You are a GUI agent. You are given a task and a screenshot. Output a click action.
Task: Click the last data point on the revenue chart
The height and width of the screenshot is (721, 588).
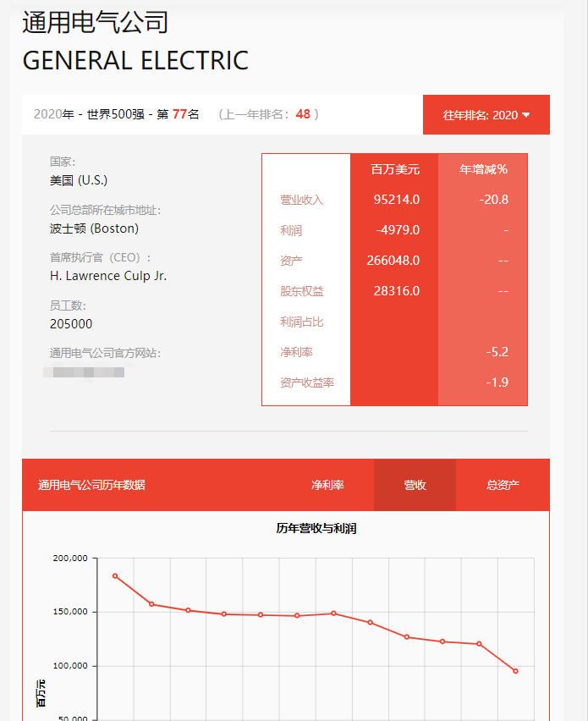point(515,671)
